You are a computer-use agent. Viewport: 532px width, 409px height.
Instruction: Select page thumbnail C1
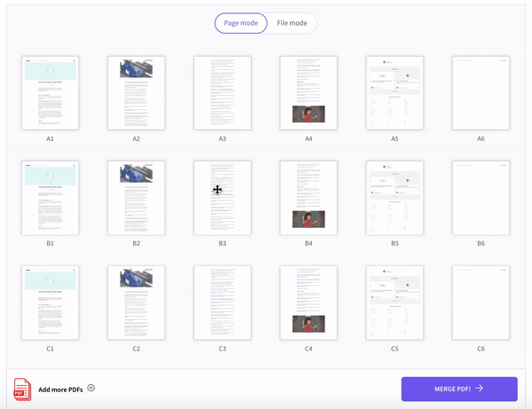[51, 303]
